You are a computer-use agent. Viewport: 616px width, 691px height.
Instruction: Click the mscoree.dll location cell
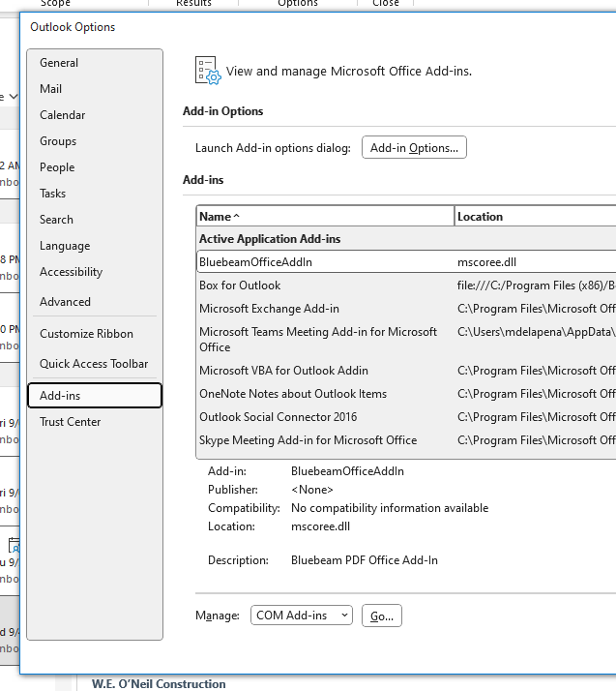[486, 262]
